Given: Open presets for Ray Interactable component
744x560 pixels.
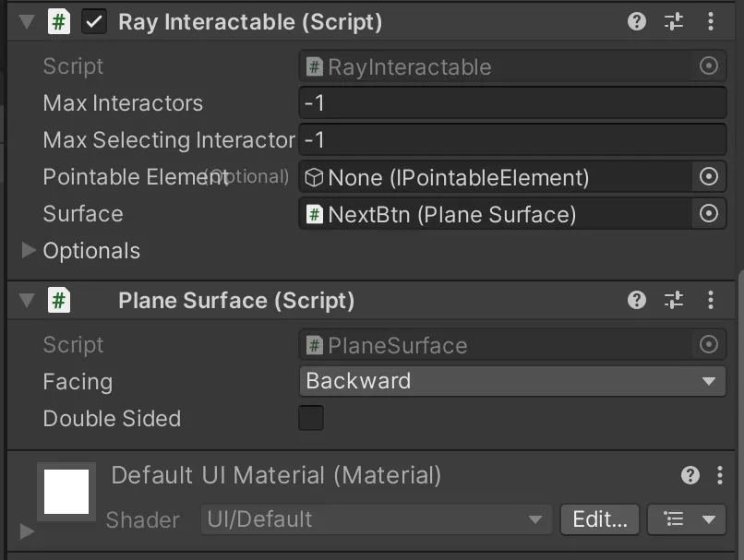Looking at the screenshot, I should pos(674,21).
